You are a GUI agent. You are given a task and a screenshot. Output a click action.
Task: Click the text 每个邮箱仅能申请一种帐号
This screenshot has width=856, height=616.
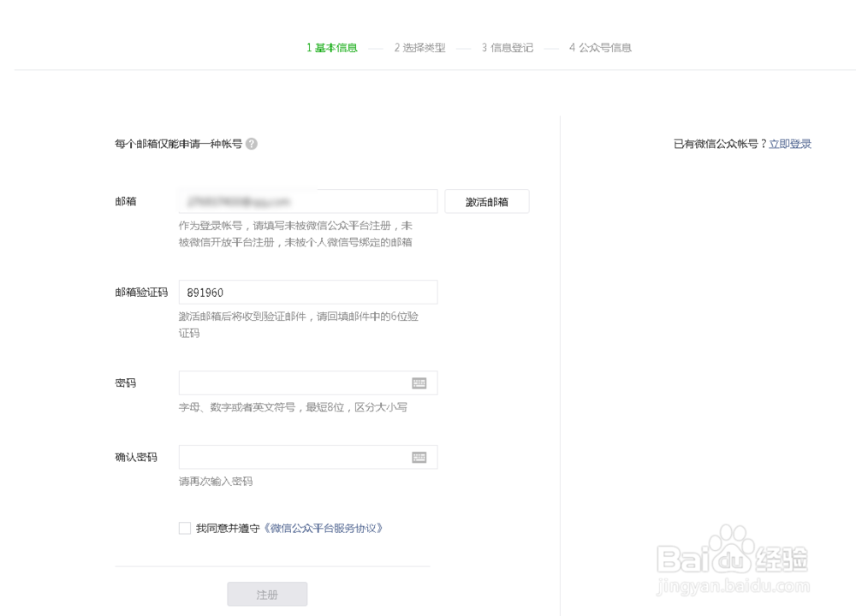pyautogui.click(x=179, y=144)
